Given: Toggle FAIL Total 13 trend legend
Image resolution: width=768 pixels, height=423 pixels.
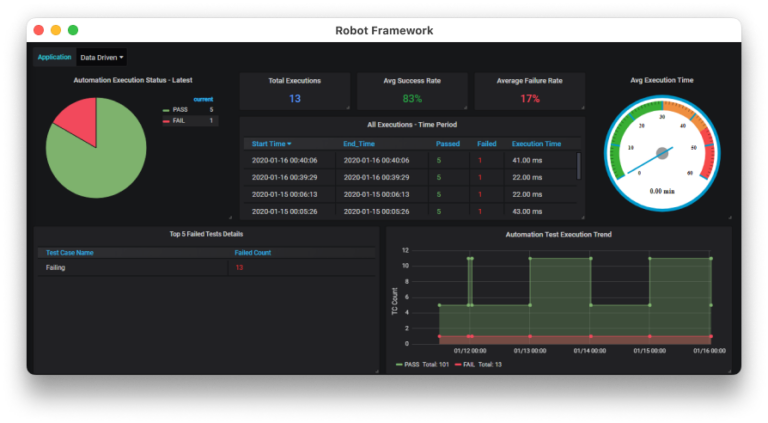Looking at the screenshot, I should [x=479, y=364].
